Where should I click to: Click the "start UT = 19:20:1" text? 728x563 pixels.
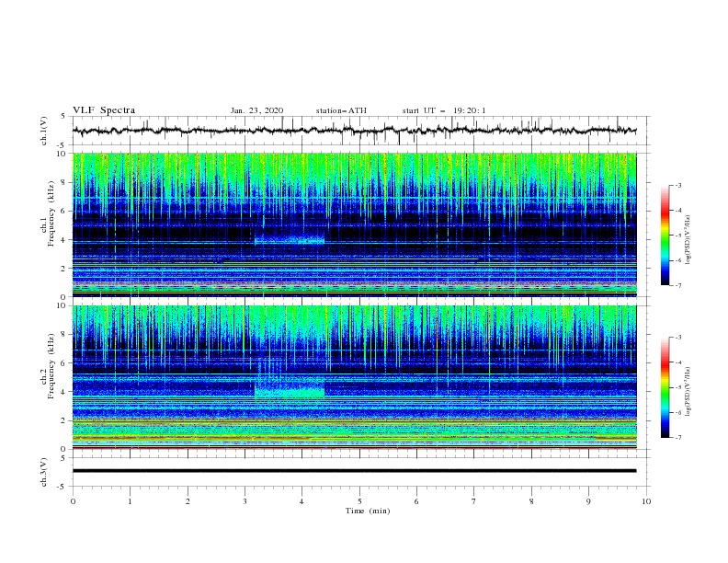coord(444,110)
